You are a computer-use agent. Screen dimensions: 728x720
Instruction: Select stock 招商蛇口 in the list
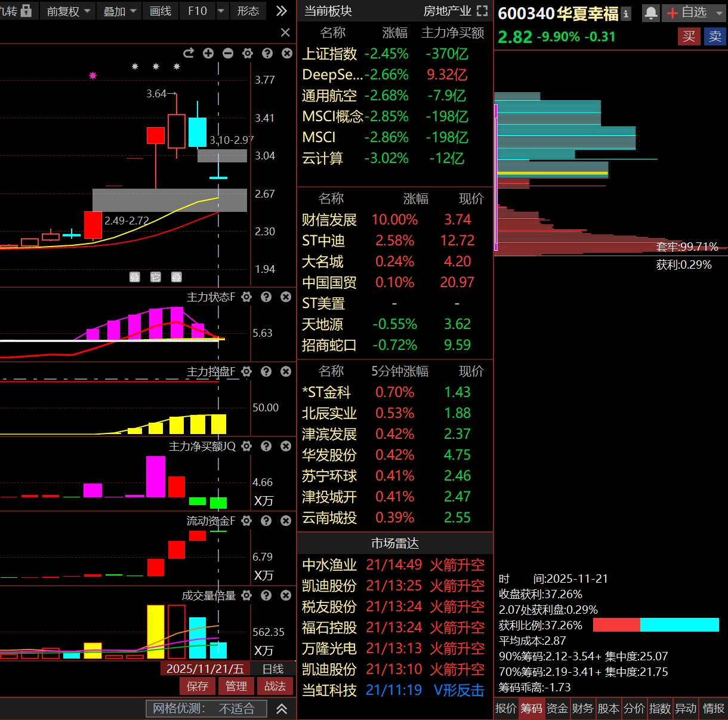click(x=395, y=345)
